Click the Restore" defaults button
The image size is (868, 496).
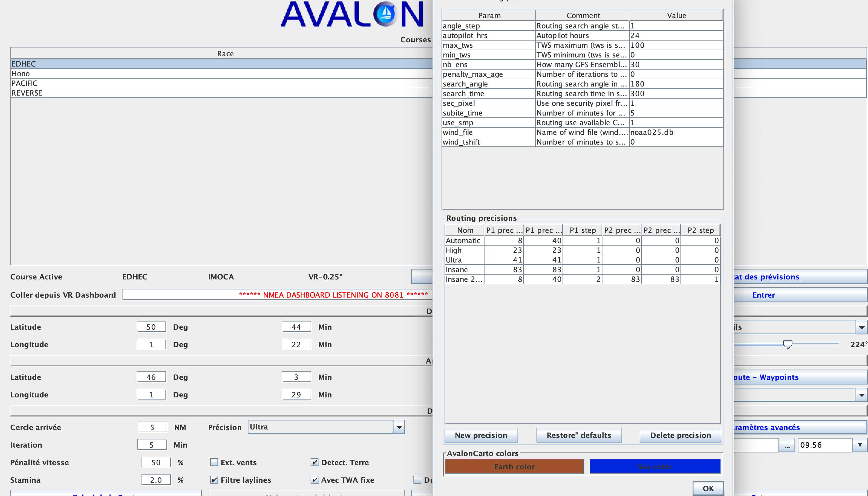579,435
